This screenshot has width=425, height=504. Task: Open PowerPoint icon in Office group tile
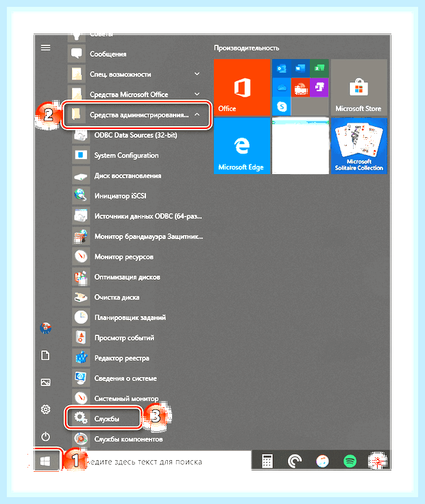click(300, 88)
